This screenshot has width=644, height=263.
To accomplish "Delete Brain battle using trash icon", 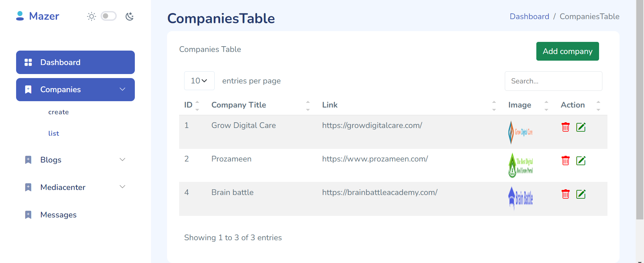I will coord(566,194).
